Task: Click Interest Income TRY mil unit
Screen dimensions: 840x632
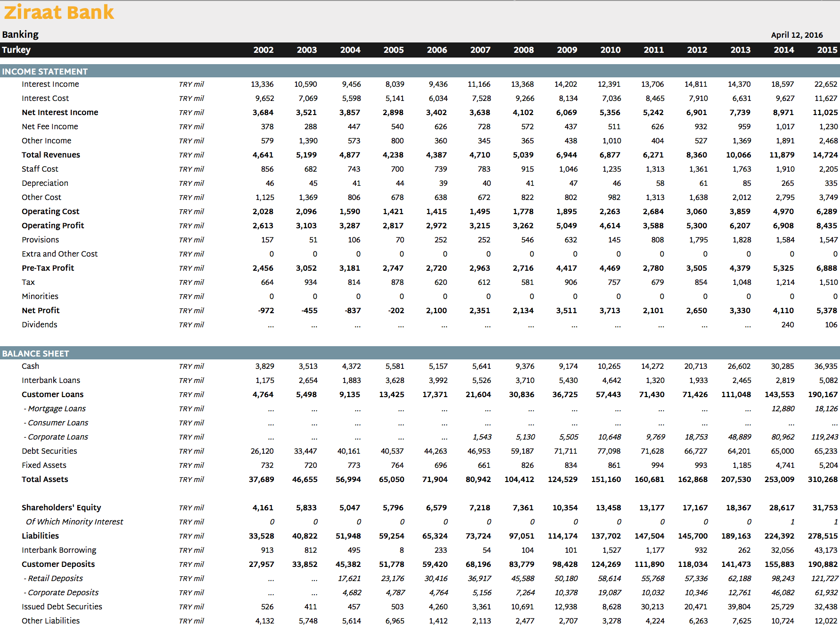Action: click(191, 84)
